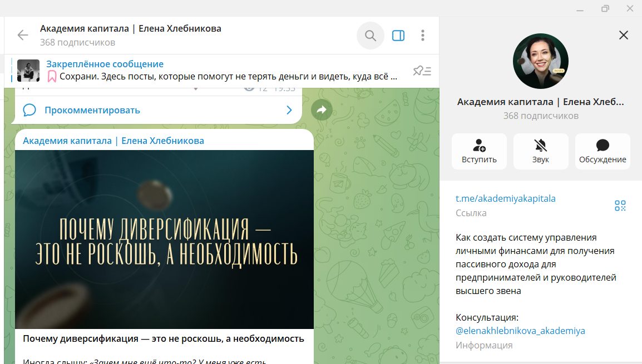
Task: Open the 'Обсуждение' discussion group
Action: tap(603, 151)
